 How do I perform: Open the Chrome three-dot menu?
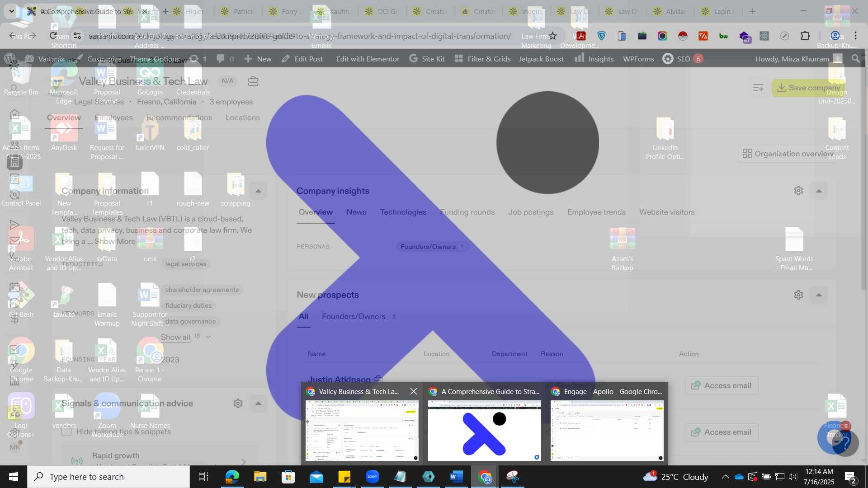[x=855, y=36]
